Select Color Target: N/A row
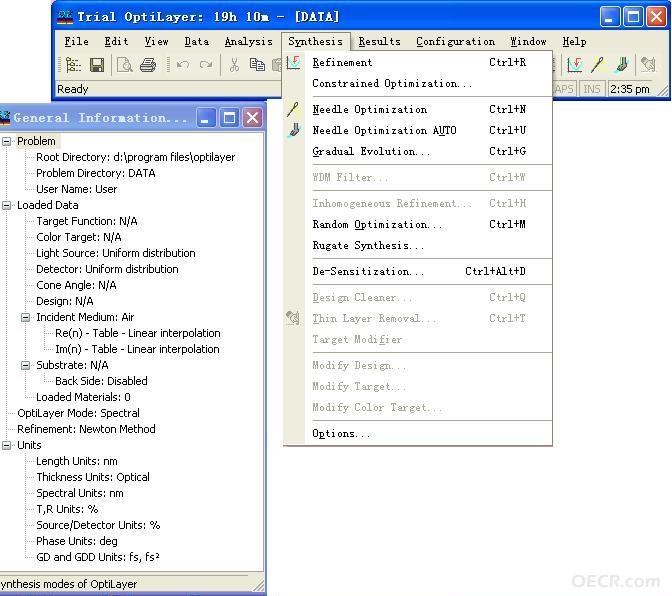The height and width of the screenshot is (596, 672). pos(78,237)
